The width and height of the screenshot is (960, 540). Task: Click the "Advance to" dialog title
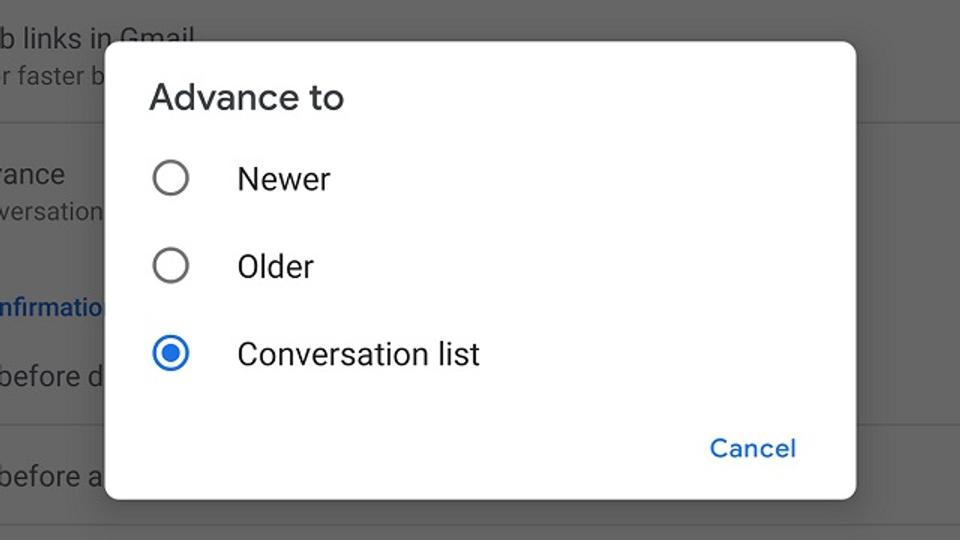(247, 97)
